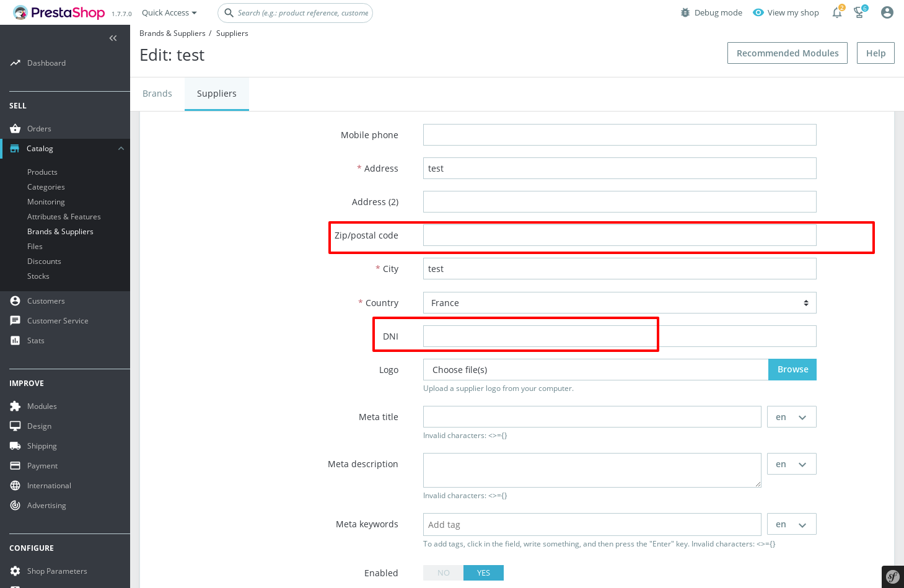Click the Payment card icon
The width and height of the screenshot is (904, 588).
point(15,466)
